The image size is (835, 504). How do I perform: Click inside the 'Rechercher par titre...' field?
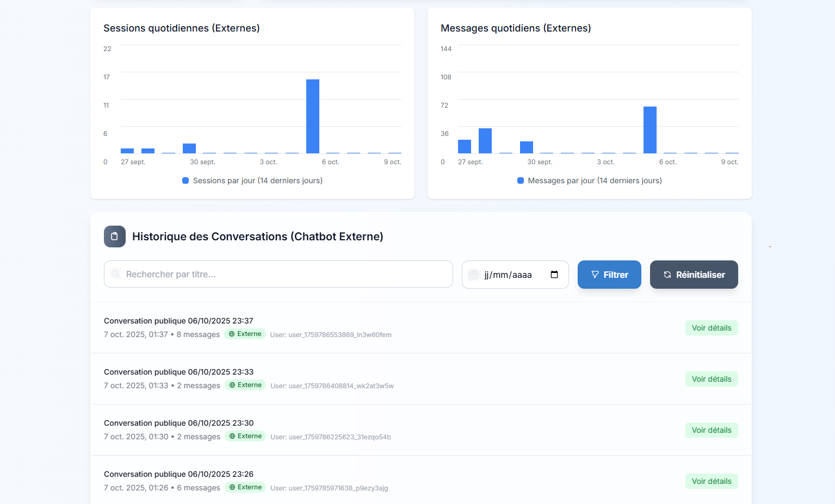[x=278, y=274]
